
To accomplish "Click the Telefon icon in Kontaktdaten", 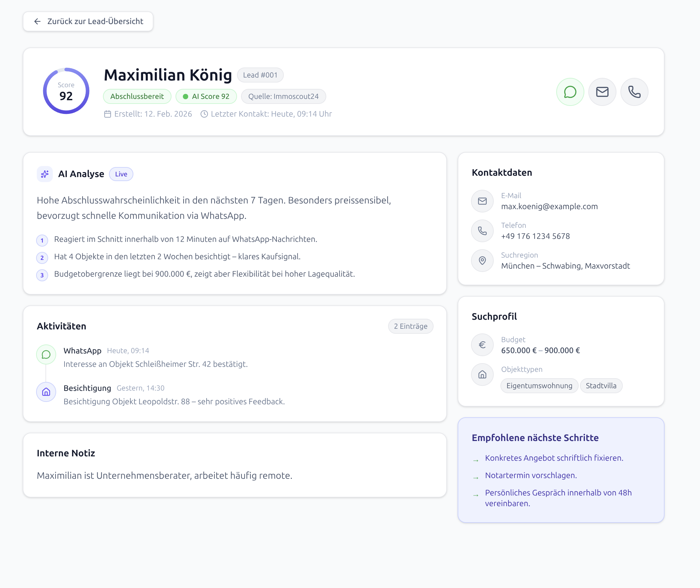I will (482, 231).
